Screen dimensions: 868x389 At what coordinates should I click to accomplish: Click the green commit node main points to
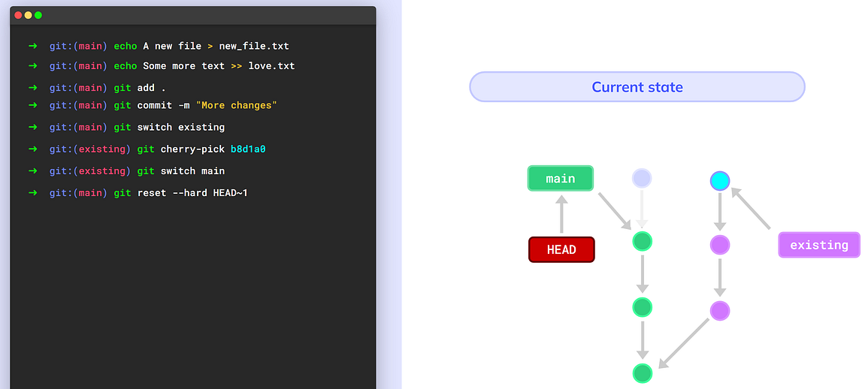[x=642, y=241]
